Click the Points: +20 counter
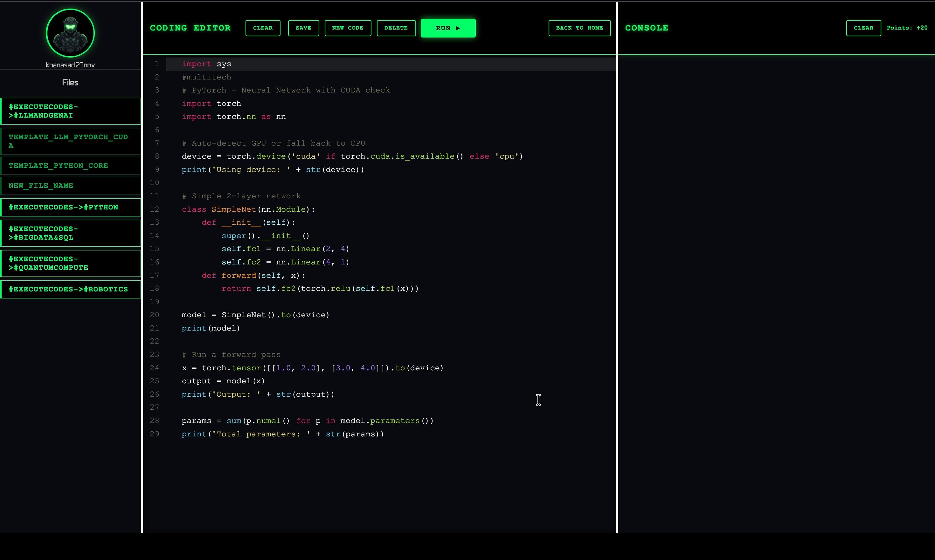This screenshot has width=935, height=560. click(x=907, y=28)
